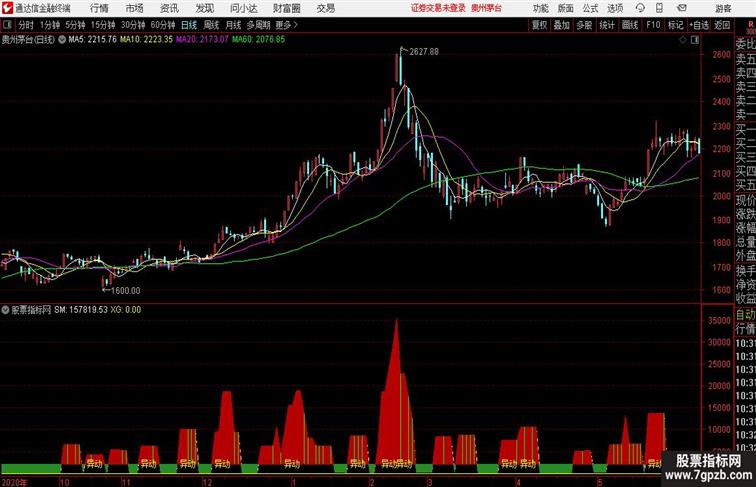Click the 多股 multi-stock button
Viewport: 756px width, 487px height.
[584, 25]
